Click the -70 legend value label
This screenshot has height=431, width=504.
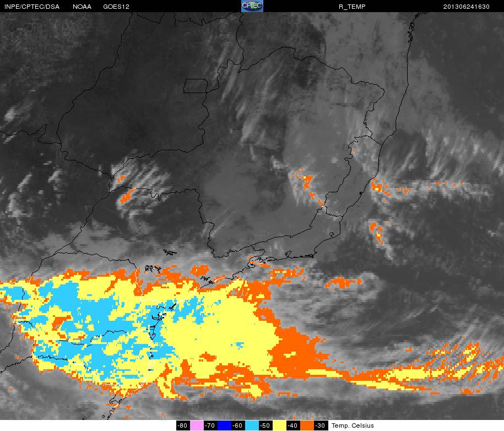(x=210, y=425)
